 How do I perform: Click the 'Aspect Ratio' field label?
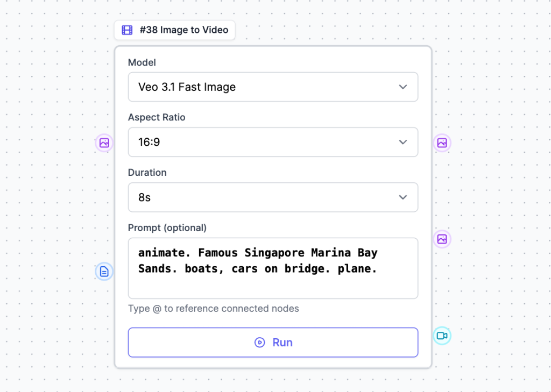coord(157,117)
